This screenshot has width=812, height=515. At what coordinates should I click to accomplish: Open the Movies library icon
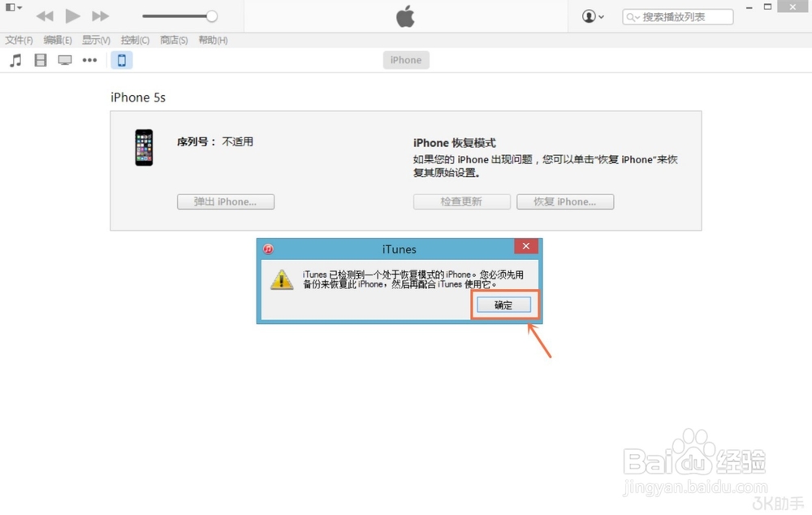pyautogui.click(x=41, y=60)
